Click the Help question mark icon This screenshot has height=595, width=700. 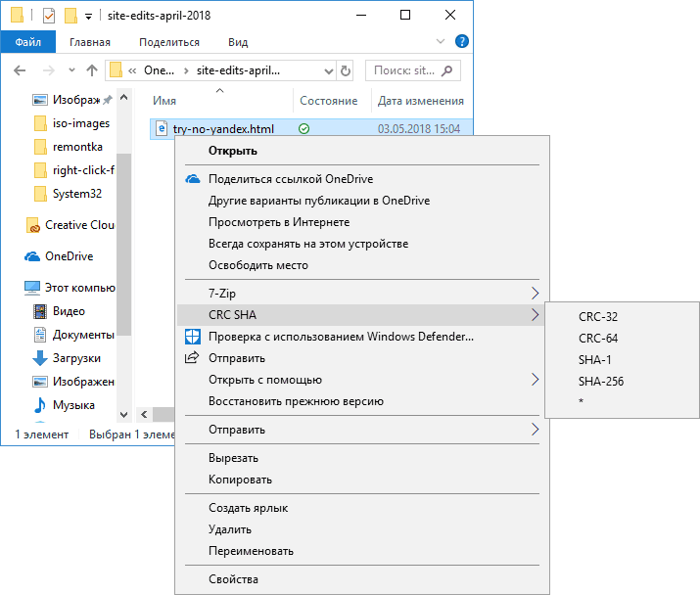[461, 41]
